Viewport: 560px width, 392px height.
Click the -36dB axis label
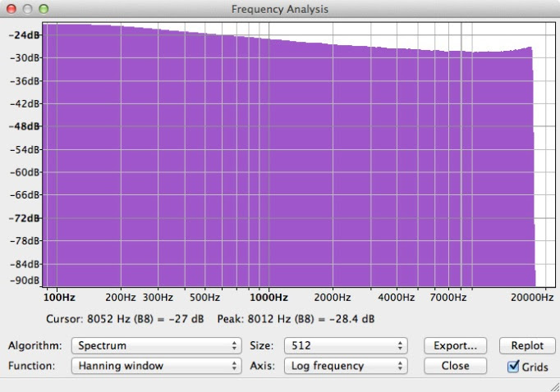click(x=25, y=81)
